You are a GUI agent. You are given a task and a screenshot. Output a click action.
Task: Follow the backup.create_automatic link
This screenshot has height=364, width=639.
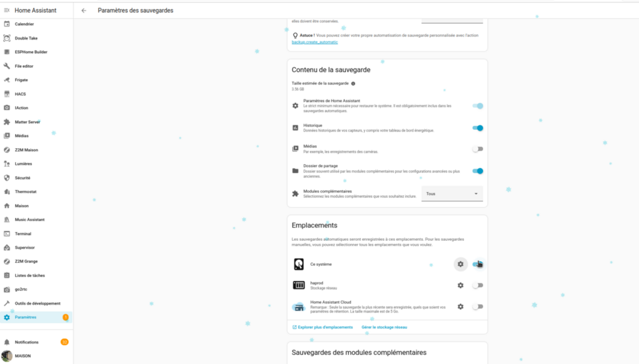(x=314, y=42)
